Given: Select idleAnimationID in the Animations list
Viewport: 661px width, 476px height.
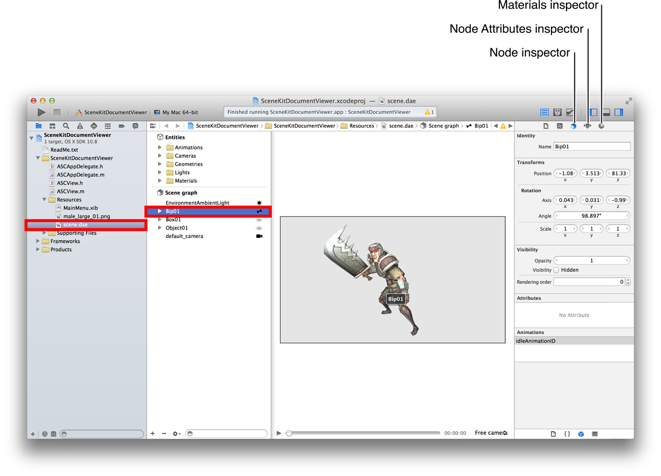Looking at the screenshot, I should (574, 341).
